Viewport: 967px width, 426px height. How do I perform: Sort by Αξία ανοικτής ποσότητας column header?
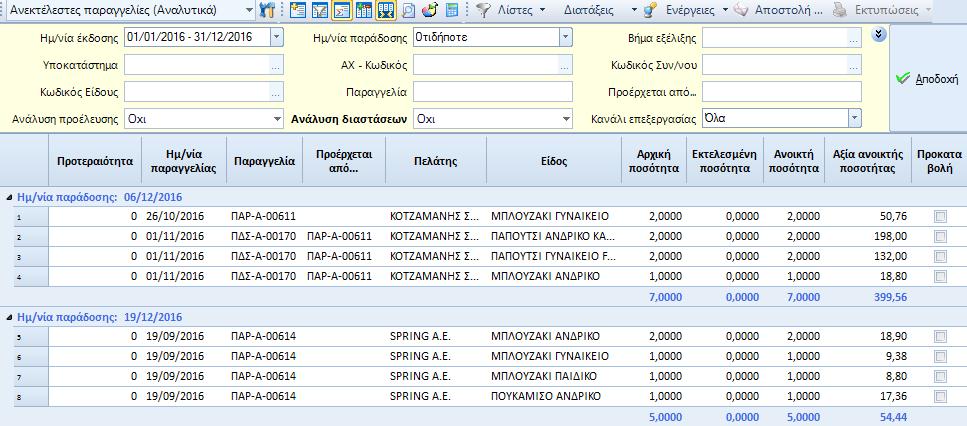(868, 161)
